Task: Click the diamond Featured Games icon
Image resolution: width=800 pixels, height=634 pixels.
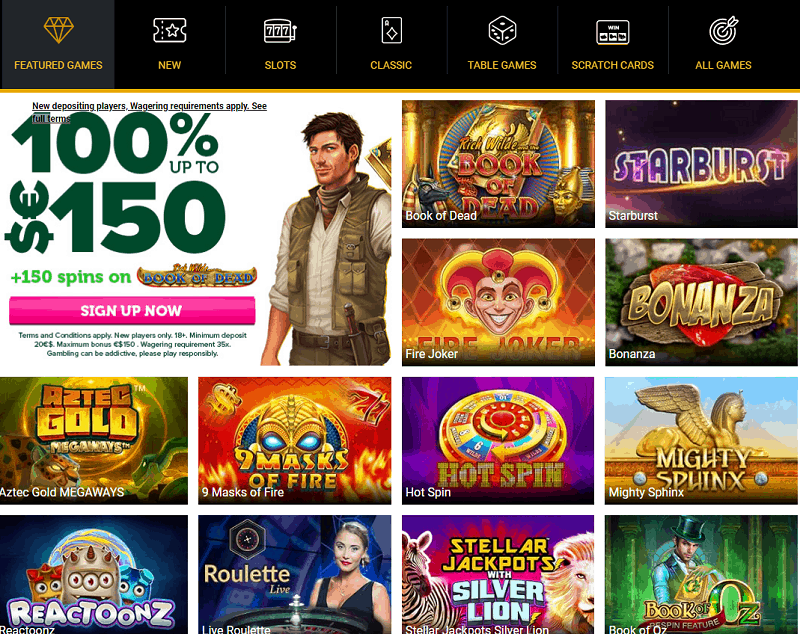Action: pos(59,30)
